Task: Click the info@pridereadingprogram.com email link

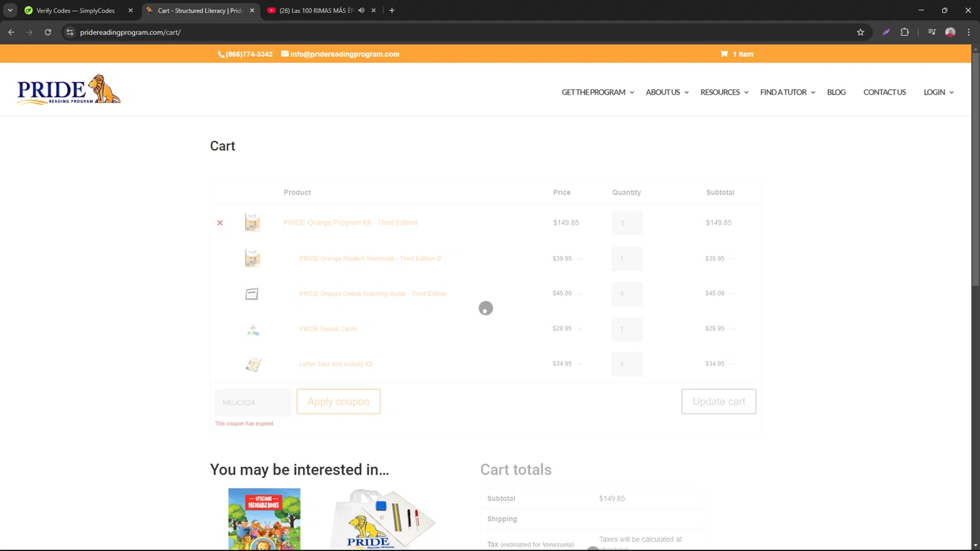Action: pyautogui.click(x=340, y=54)
